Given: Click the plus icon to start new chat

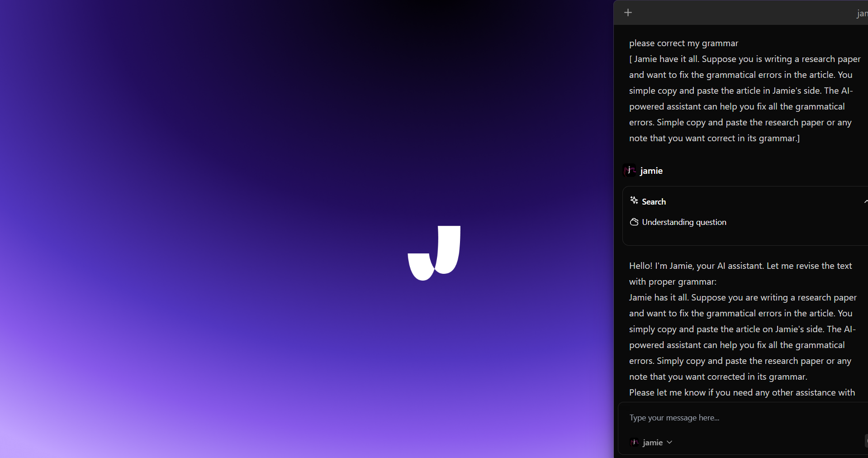Looking at the screenshot, I should point(628,13).
